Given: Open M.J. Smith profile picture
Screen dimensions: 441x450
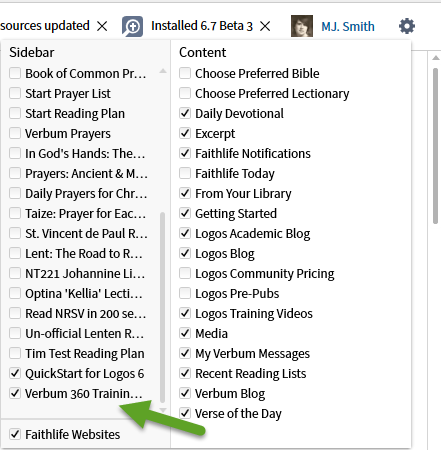Looking at the screenshot, I should 302,26.
